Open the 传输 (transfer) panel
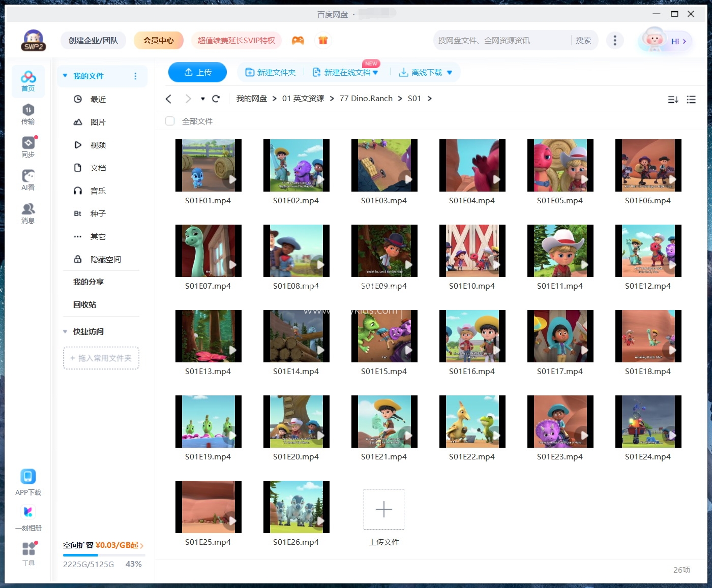The height and width of the screenshot is (588, 712). click(28, 114)
